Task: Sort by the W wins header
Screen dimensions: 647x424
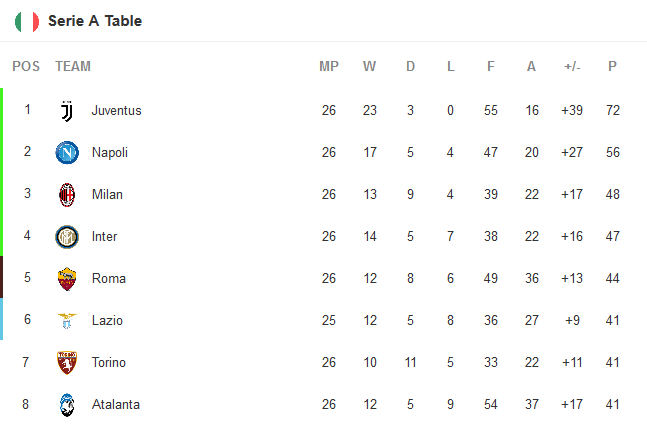Action: [370, 67]
